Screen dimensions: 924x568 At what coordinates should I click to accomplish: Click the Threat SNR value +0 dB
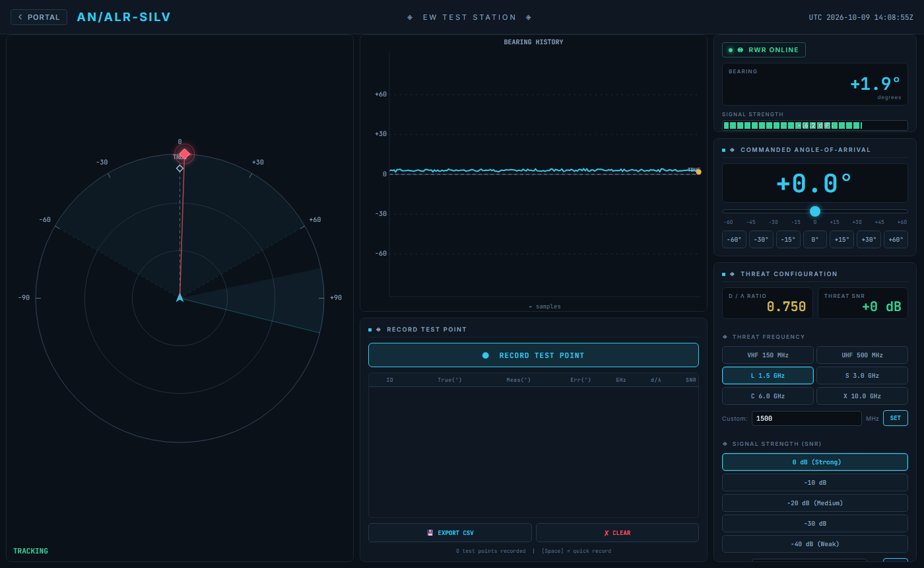[881, 307]
